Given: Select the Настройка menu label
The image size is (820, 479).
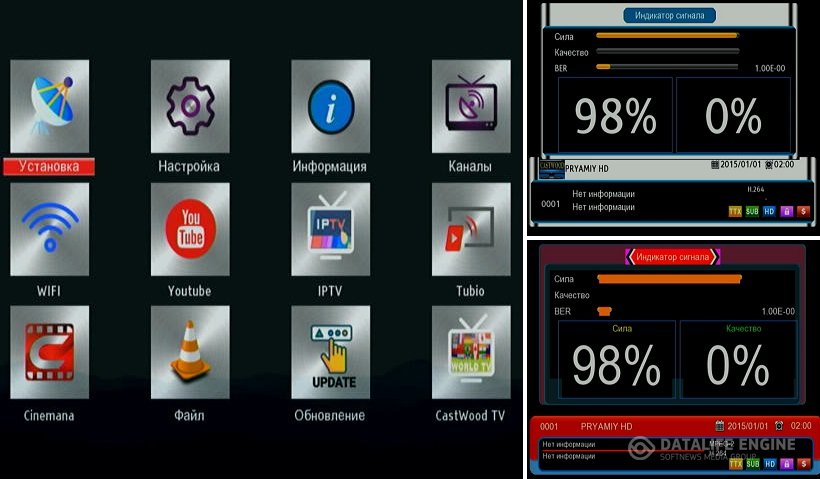Looking at the screenshot, I should pyautogui.click(x=189, y=166).
